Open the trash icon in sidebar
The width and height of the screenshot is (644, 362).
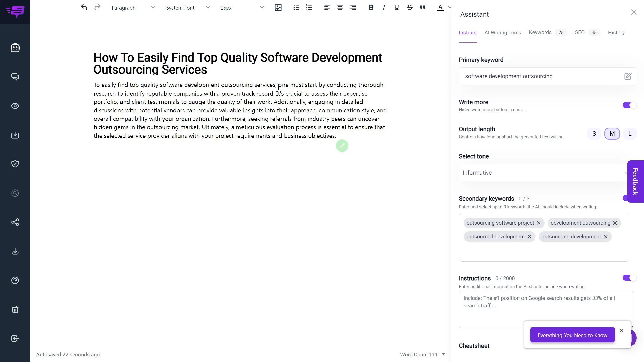15,309
